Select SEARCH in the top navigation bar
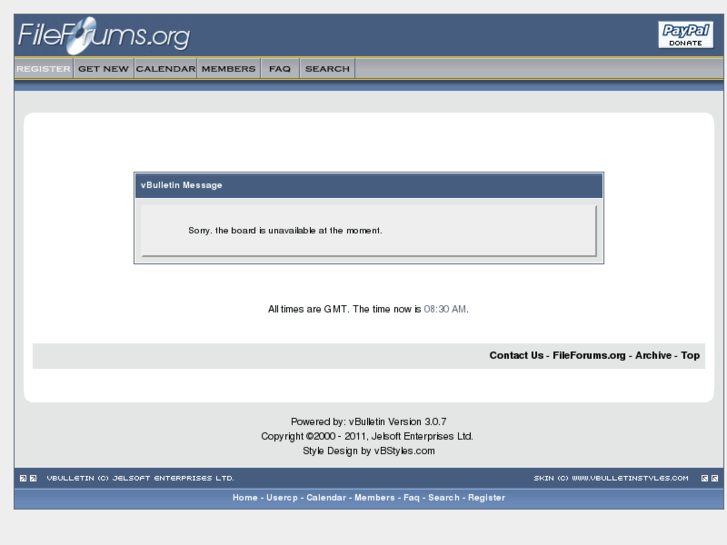 pyautogui.click(x=327, y=69)
